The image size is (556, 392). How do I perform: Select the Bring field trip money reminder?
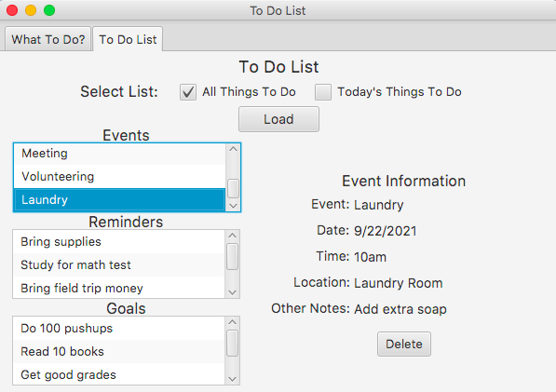click(119, 288)
